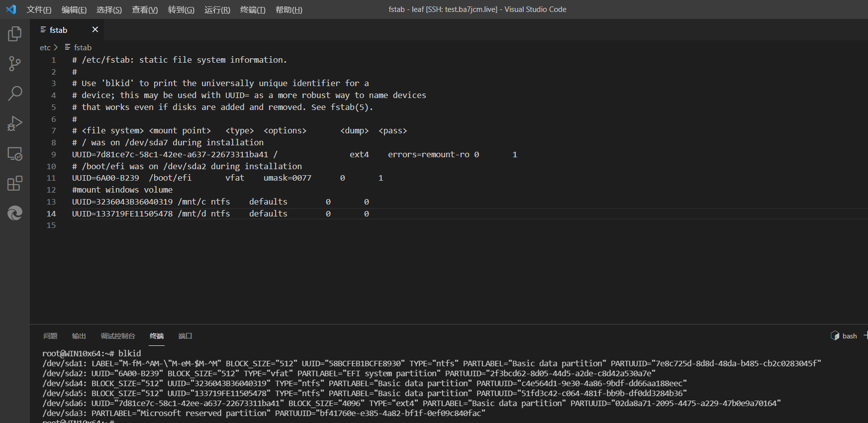This screenshot has width=868, height=423.
Task: Click the /mnt/c mount point text
Action: point(192,202)
